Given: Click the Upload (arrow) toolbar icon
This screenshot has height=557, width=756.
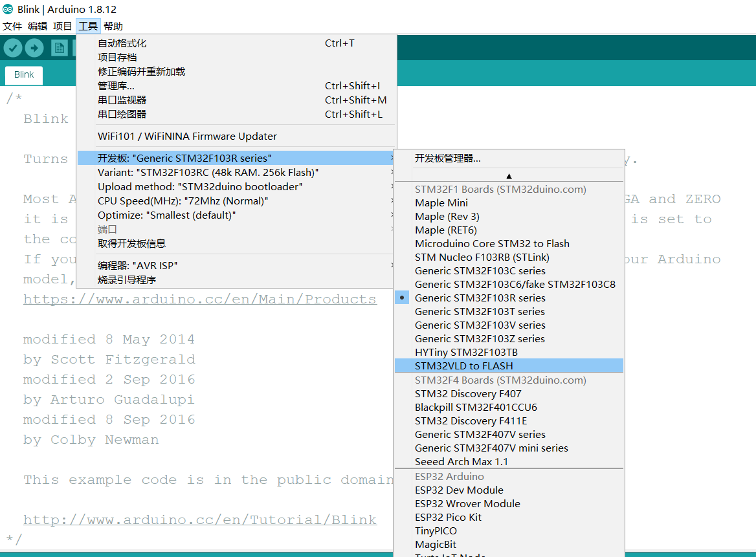Looking at the screenshot, I should (x=34, y=47).
